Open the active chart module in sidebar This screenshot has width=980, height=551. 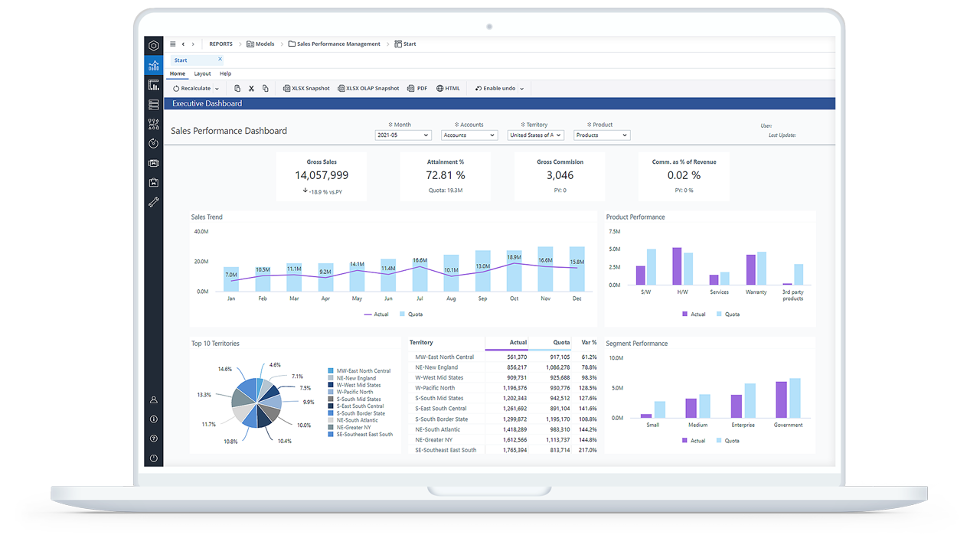pyautogui.click(x=154, y=65)
